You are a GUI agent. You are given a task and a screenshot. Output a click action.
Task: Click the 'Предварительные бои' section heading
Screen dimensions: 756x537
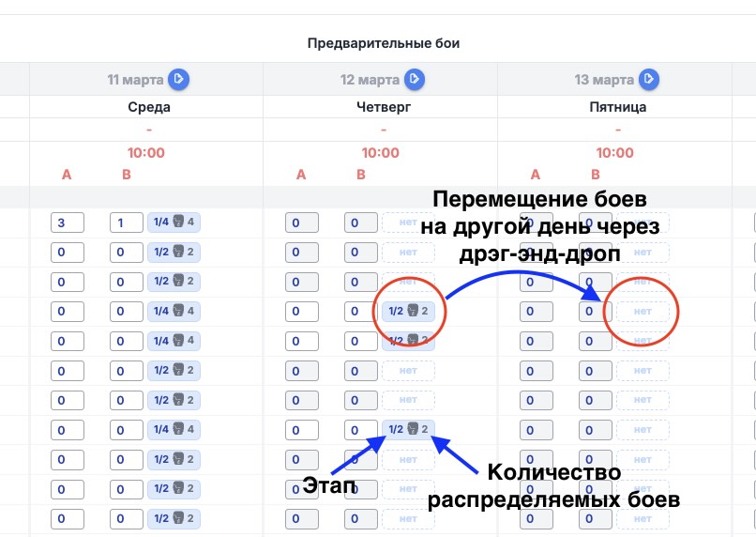point(383,43)
